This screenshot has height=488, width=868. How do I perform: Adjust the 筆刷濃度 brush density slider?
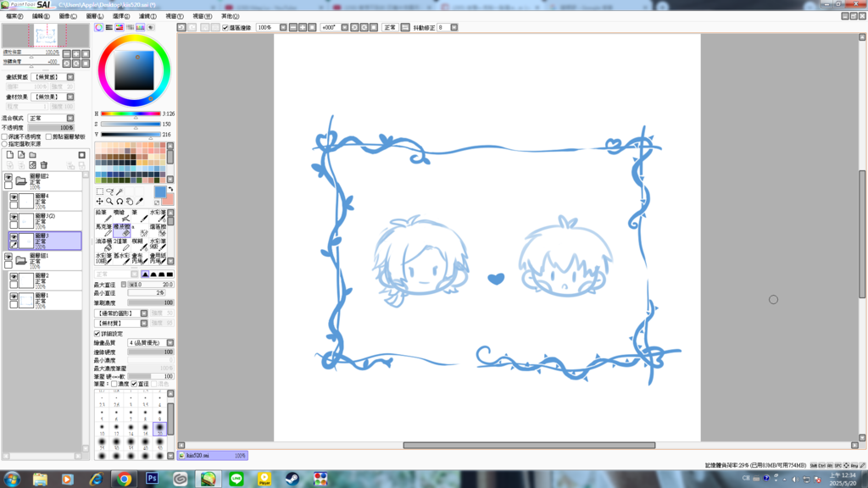[151, 302]
